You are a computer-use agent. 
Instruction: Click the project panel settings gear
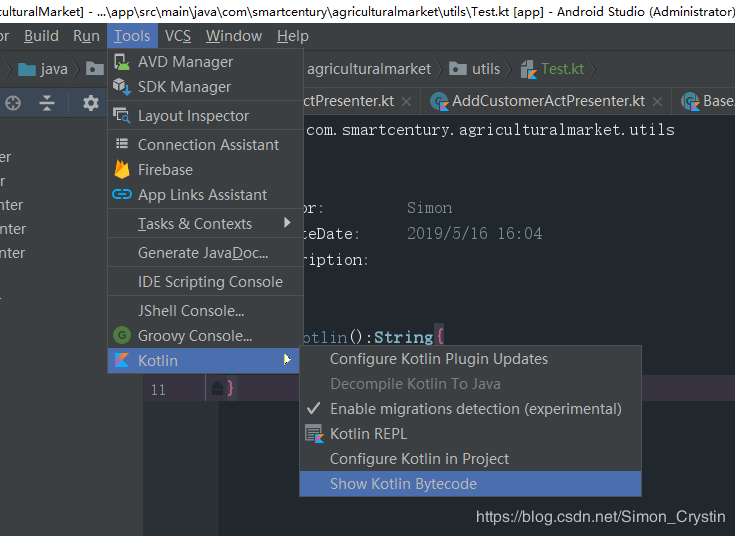point(90,103)
